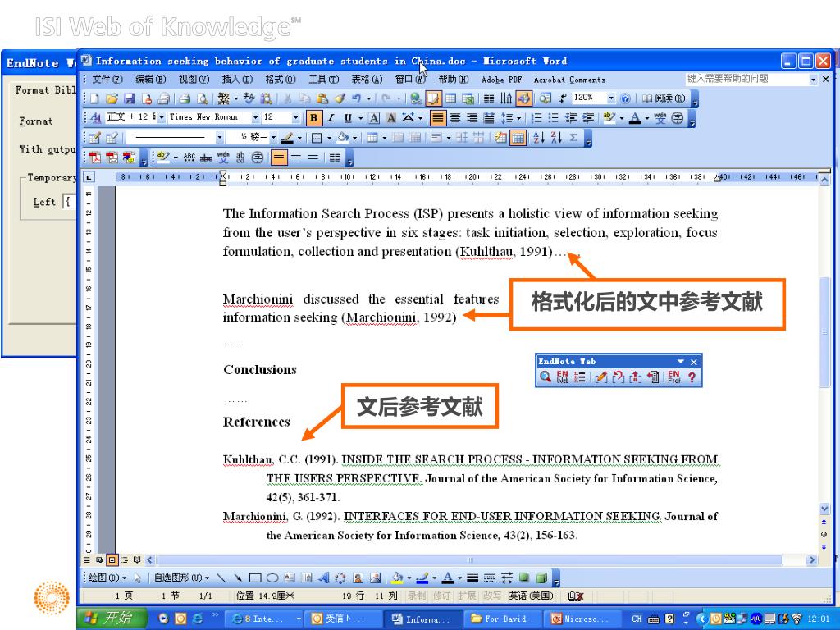The width and height of the screenshot is (840, 630).
Task: Click 阅读(R) Reading layout button
Action: coord(664,98)
